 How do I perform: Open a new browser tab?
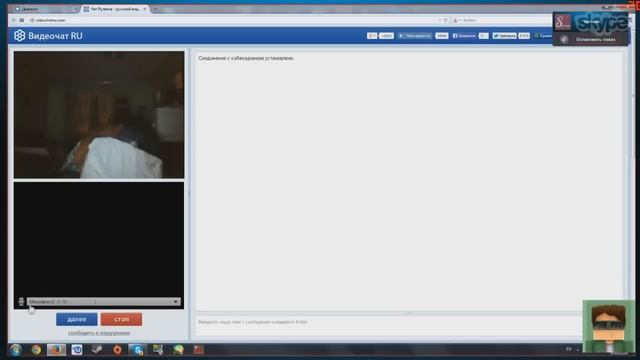(x=156, y=9)
